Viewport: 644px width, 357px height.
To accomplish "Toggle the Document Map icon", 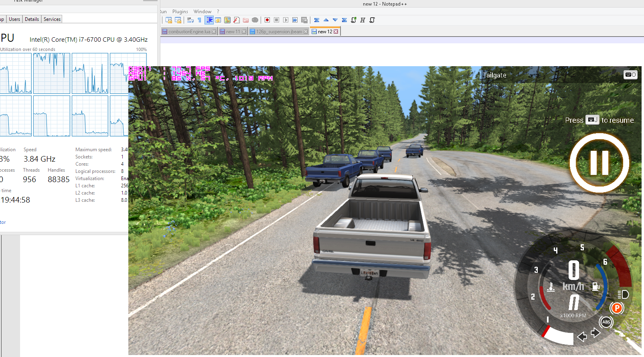I will click(227, 20).
